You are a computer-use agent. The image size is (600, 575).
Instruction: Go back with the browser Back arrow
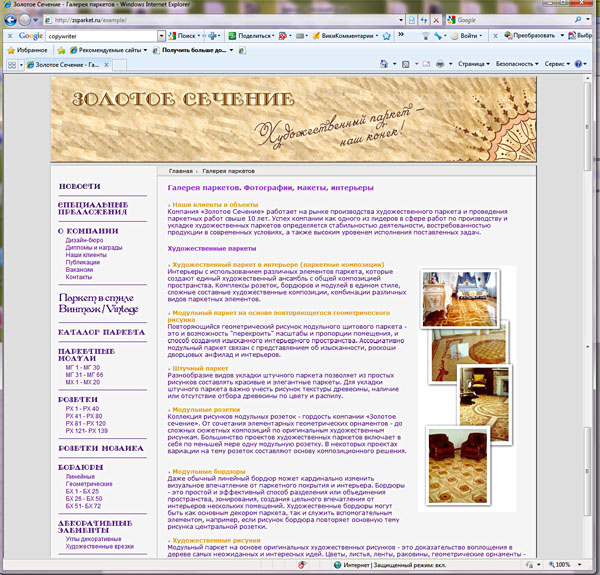(11, 20)
